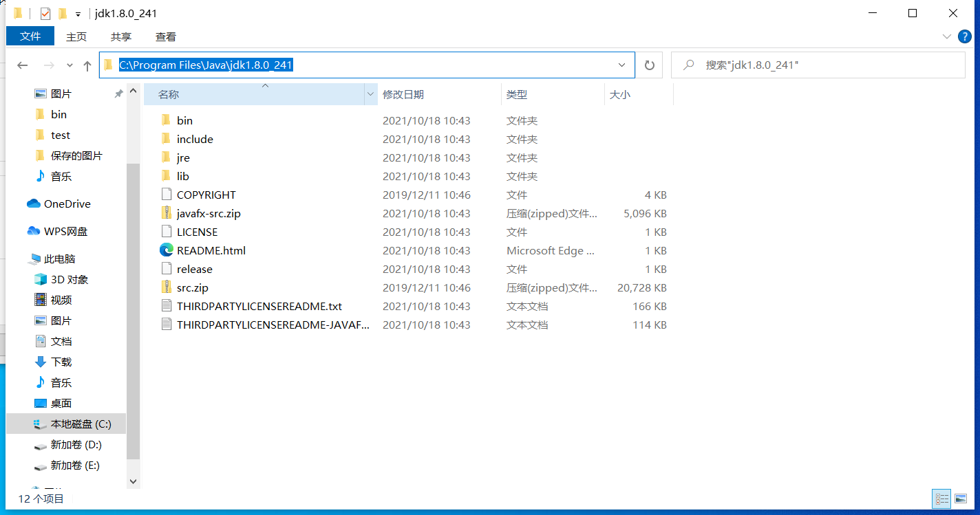Select the README.html Edge icon
The height and width of the screenshot is (515, 980).
click(166, 250)
